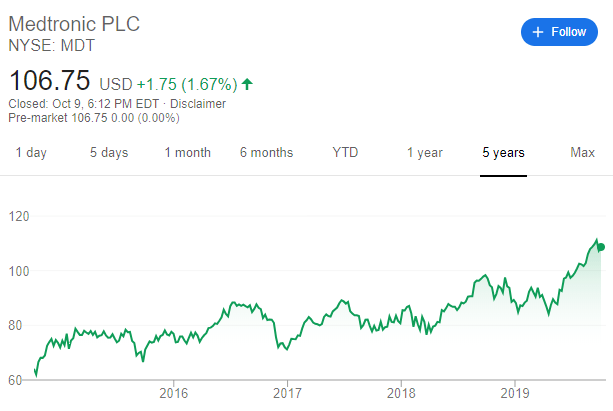Click the active 5 years tab
Image resolution: width=613 pixels, height=411 pixels.
pyautogui.click(x=503, y=153)
